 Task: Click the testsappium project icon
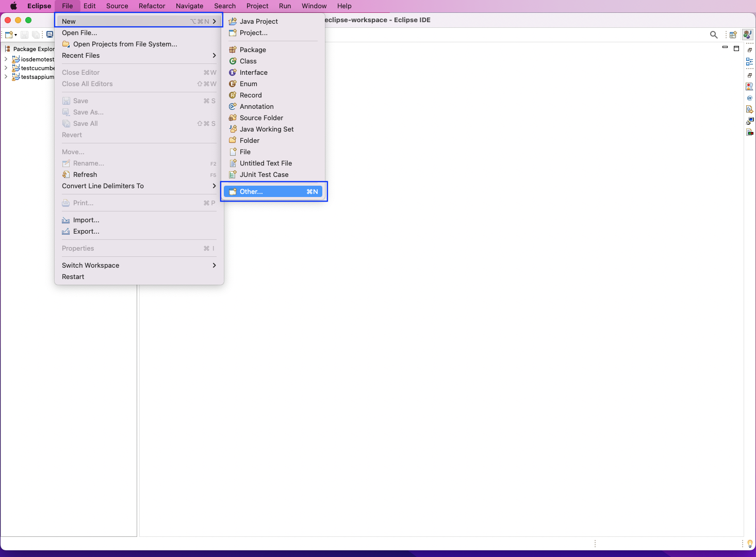pyautogui.click(x=16, y=77)
